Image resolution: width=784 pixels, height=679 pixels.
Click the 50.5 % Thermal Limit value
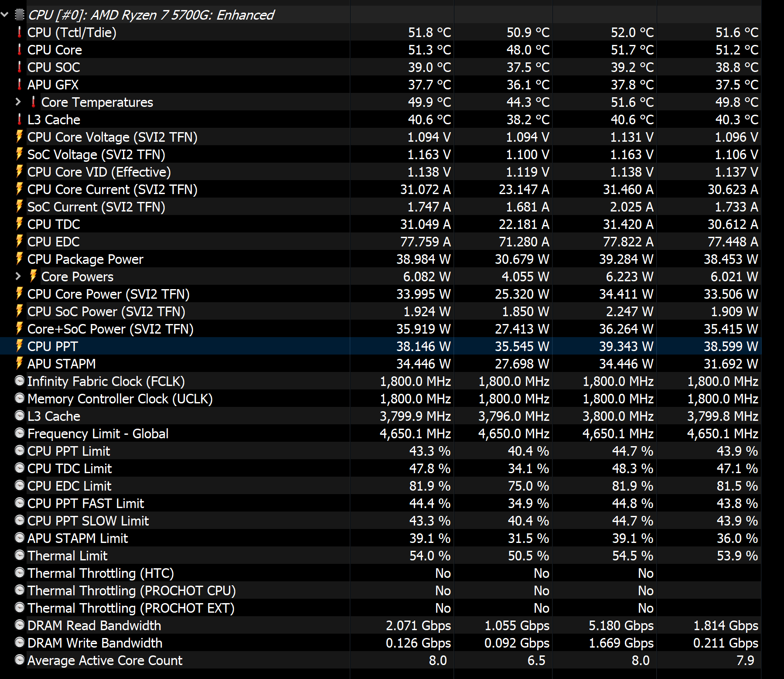(528, 556)
